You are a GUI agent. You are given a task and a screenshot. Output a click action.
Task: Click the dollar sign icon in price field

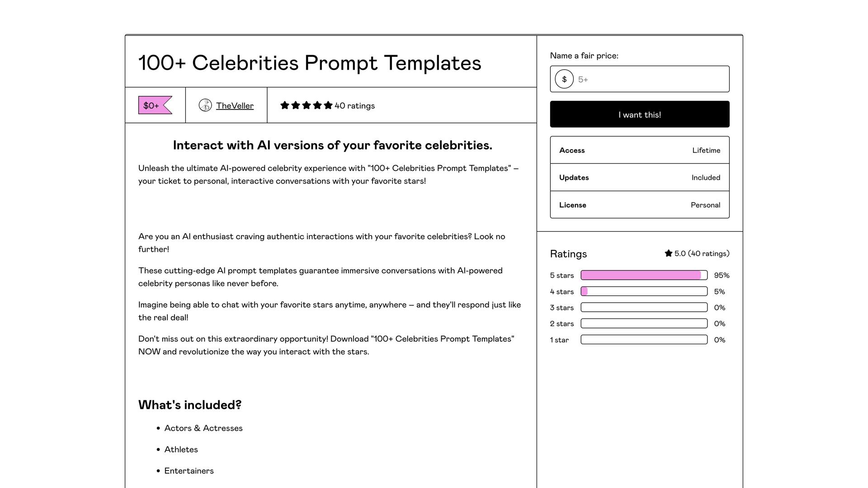click(564, 79)
